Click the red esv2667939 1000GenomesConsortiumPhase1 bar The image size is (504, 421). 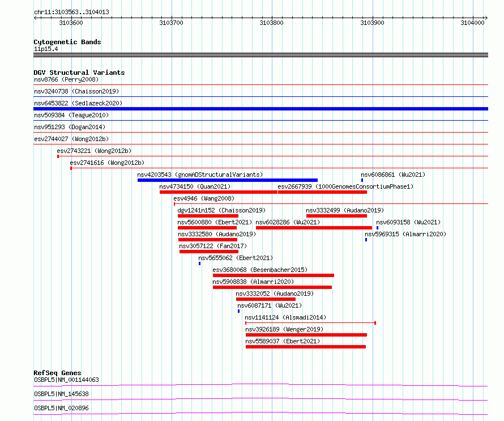(322, 192)
